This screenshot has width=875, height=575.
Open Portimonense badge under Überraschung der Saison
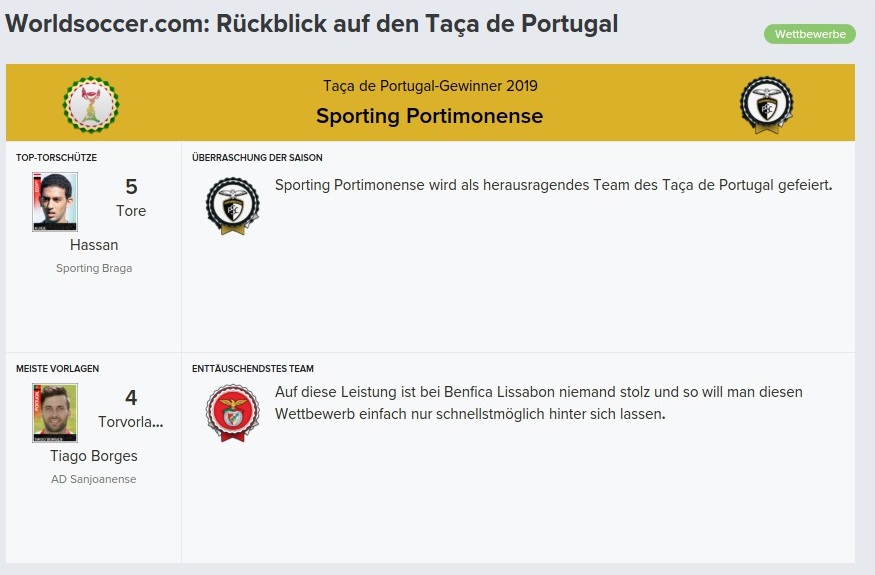click(x=233, y=205)
